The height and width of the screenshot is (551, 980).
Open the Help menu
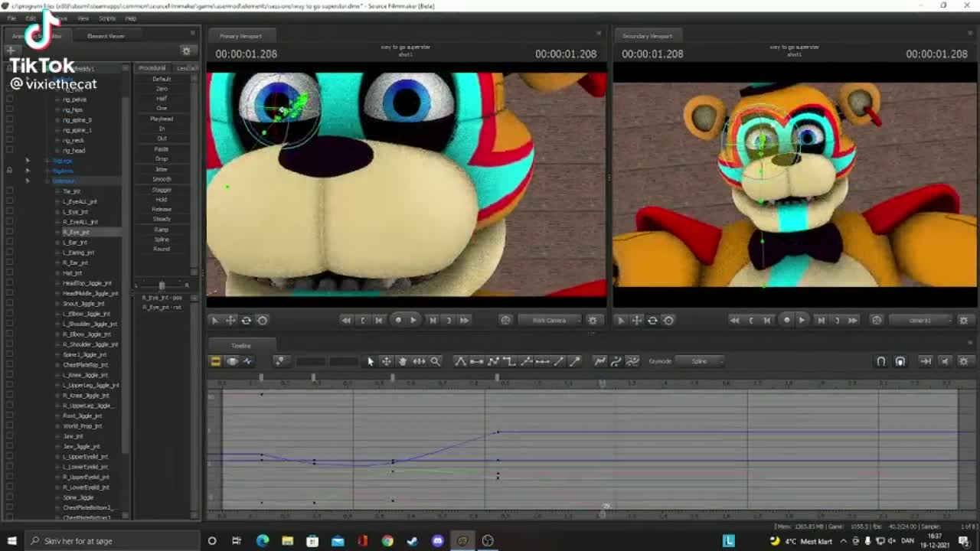[x=131, y=18]
